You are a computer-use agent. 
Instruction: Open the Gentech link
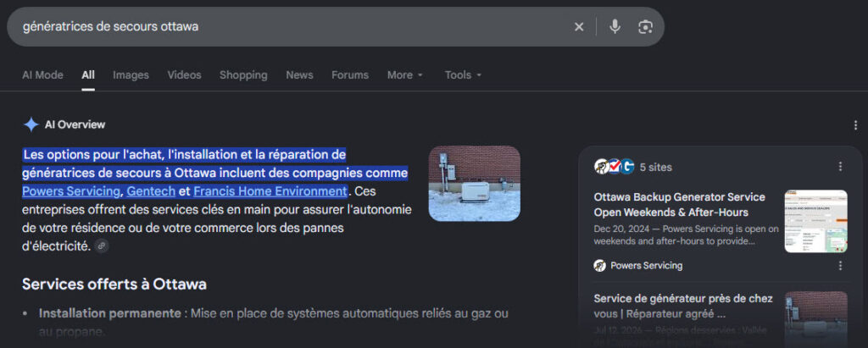(151, 191)
